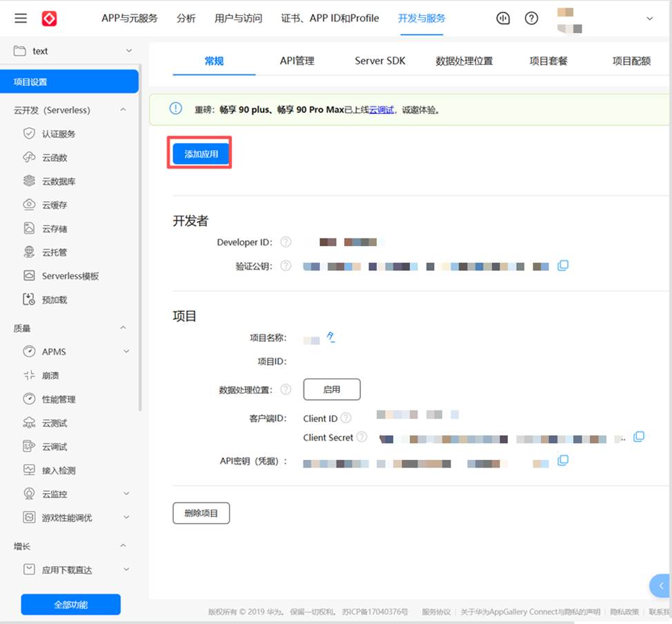
Task: Open the voice feedback icon in header
Action: 503,19
